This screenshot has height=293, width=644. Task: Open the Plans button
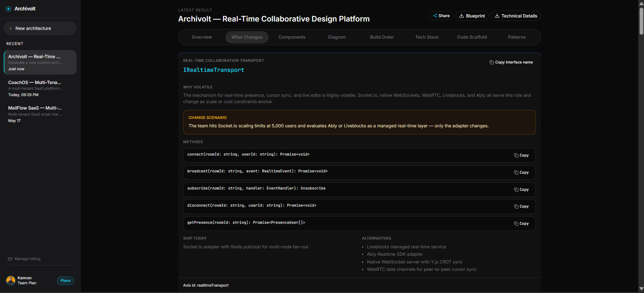[65, 281]
